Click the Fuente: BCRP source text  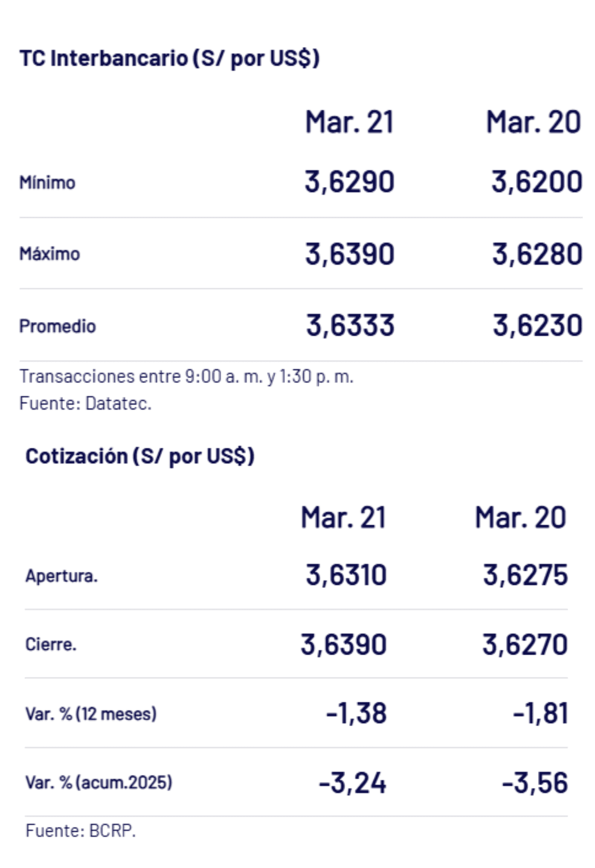point(80,830)
